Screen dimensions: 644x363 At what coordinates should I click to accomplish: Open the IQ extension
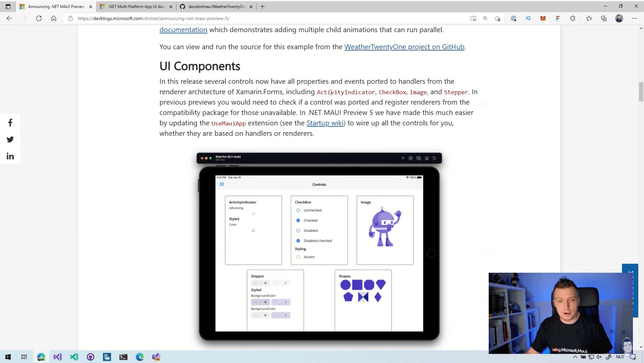pos(528,18)
